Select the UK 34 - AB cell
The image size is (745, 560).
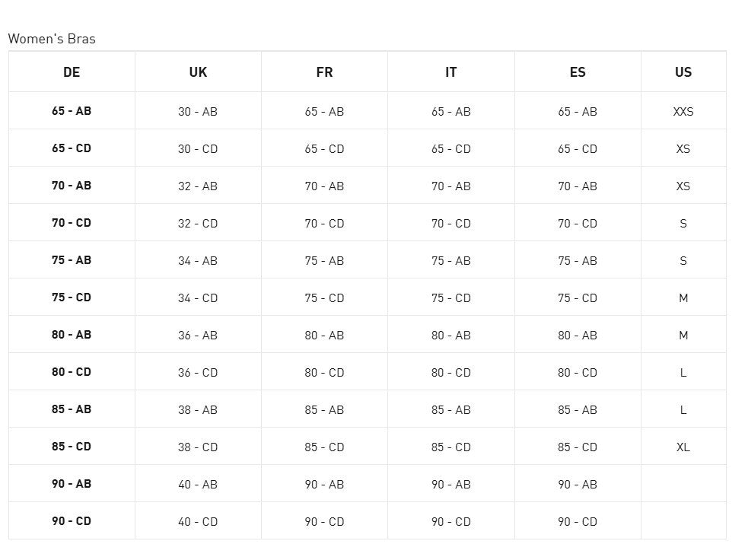pos(198,261)
